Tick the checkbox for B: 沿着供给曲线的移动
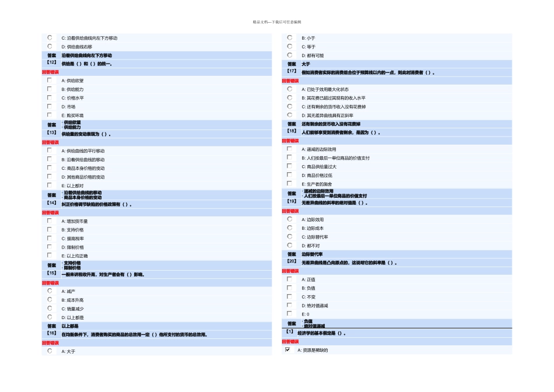 tap(50, 159)
